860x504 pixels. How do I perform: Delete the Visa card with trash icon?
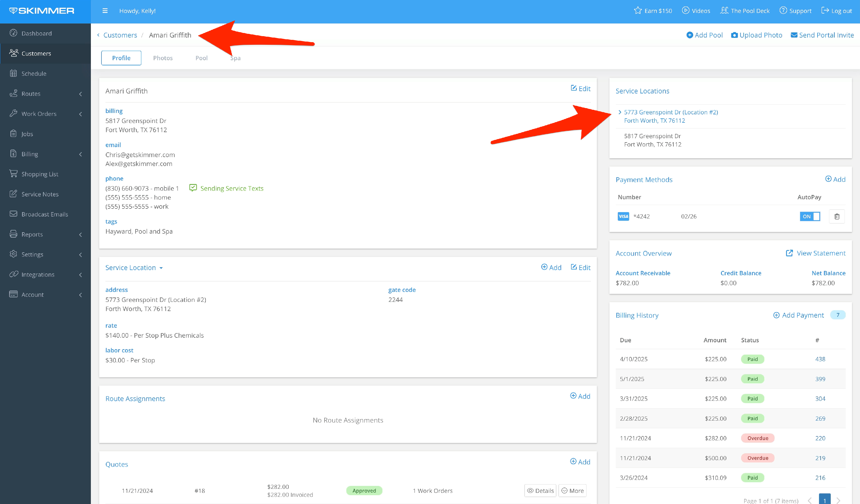836,216
